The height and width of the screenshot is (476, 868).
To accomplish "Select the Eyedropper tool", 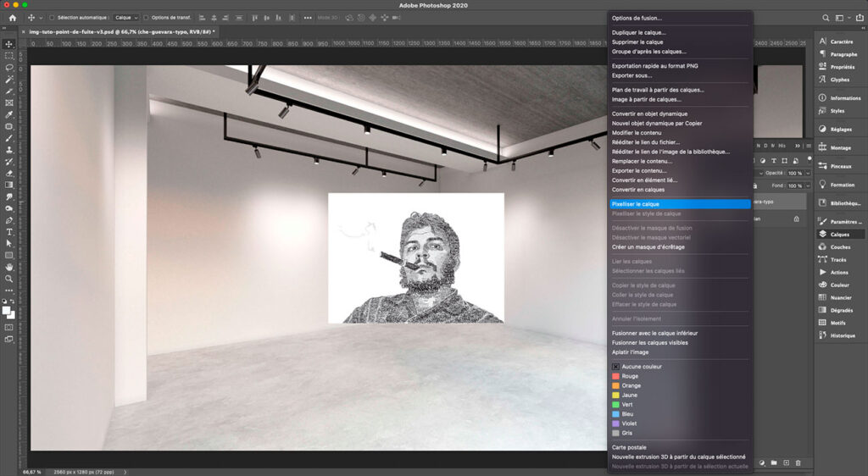I will [x=8, y=114].
